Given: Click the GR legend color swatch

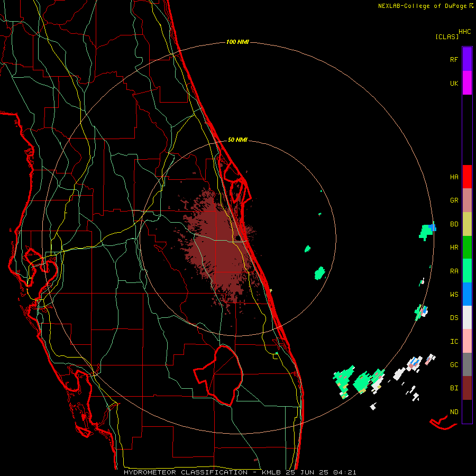Looking at the screenshot, I should pos(467,200).
